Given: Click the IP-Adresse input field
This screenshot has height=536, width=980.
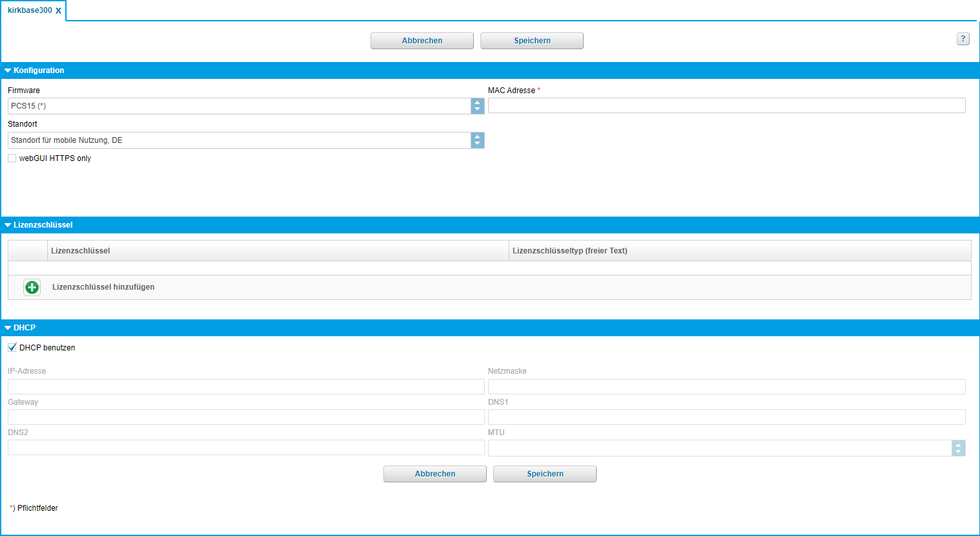Looking at the screenshot, I should click(x=246, y=387).
